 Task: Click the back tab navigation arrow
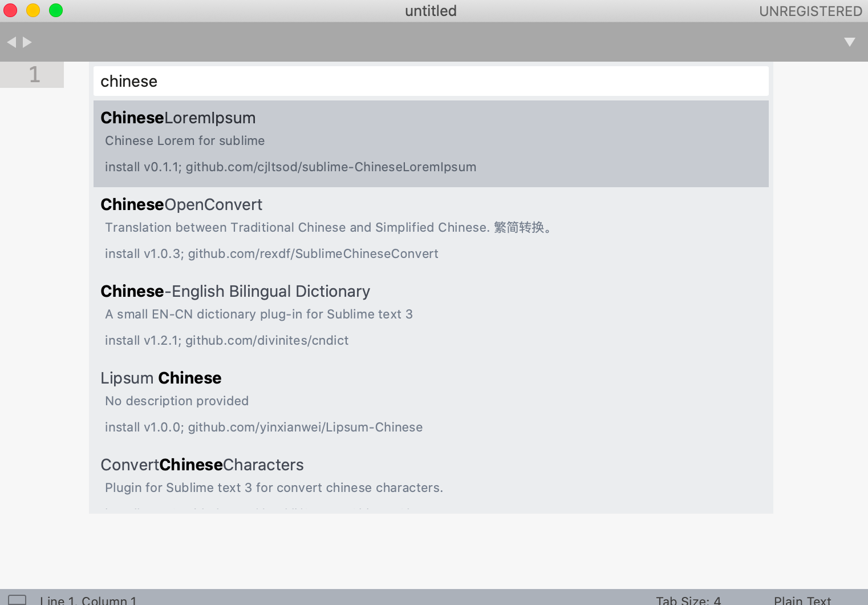11,42
